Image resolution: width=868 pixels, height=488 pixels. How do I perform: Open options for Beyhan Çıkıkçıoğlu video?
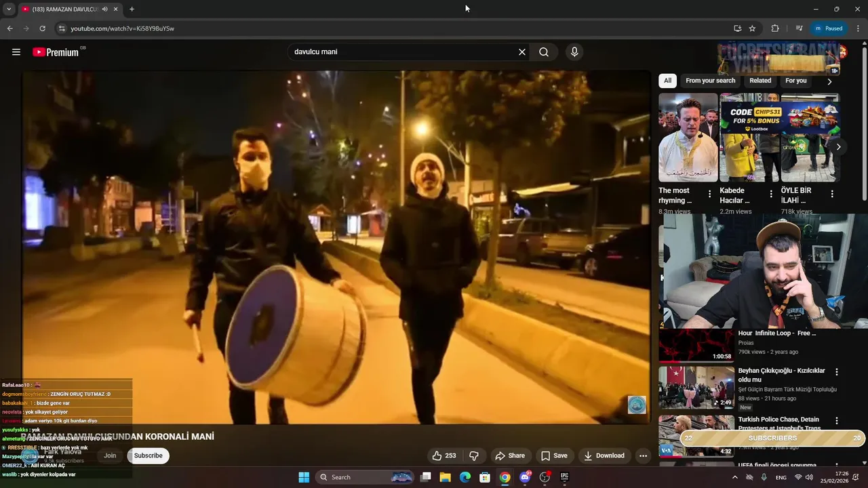click(x=837, y=372)
